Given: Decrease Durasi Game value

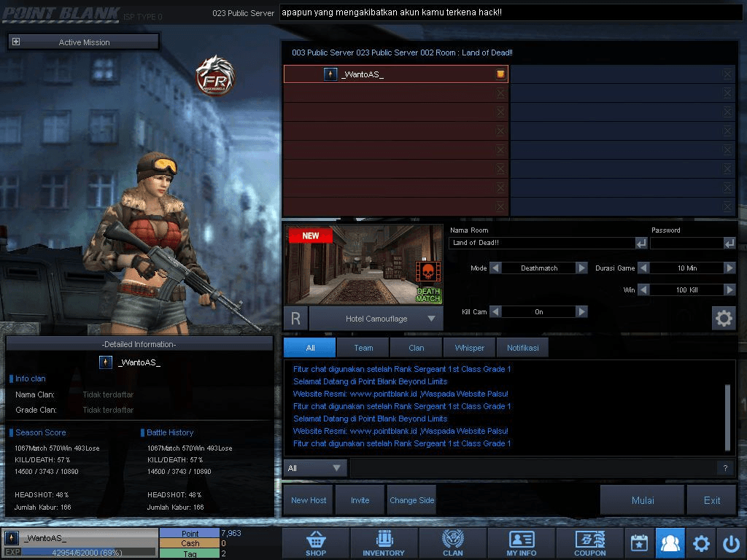Looking at the screenshot, I should pos(643,268).
